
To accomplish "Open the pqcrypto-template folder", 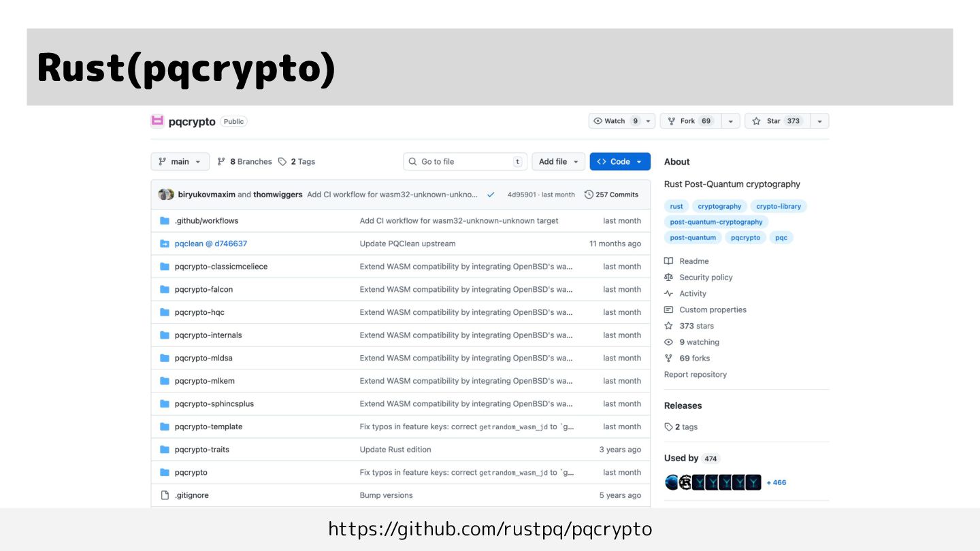I will pyautogui.click(x=208, y=427).
